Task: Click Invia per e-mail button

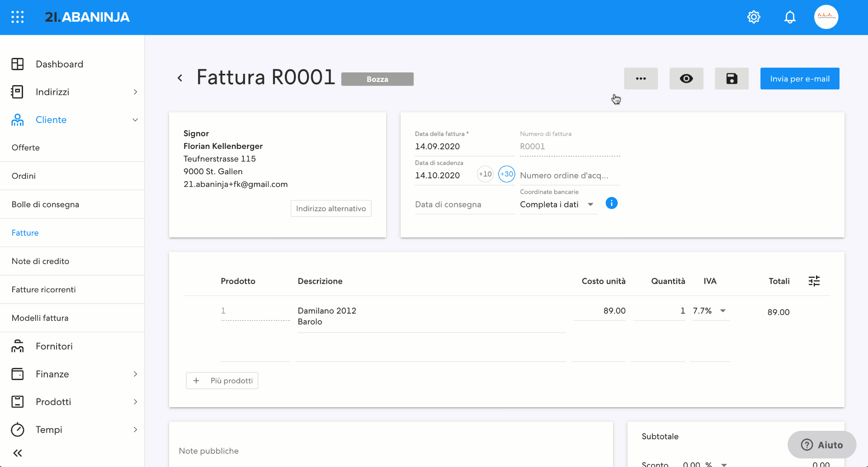Action: click(x=799, y=79)
